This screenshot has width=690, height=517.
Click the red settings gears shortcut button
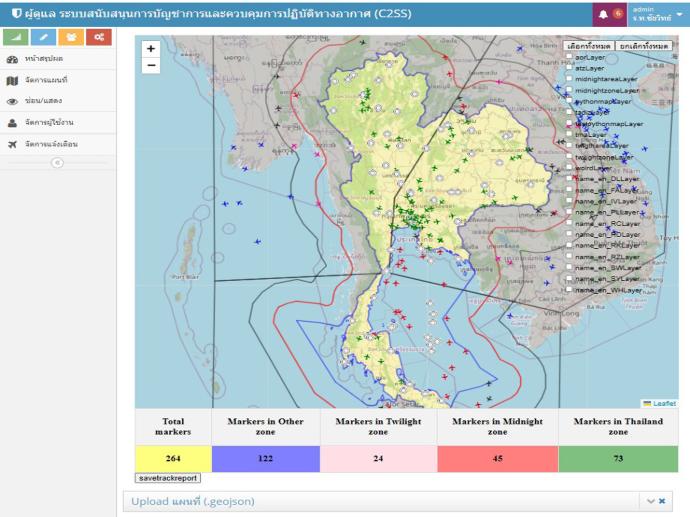98,37
